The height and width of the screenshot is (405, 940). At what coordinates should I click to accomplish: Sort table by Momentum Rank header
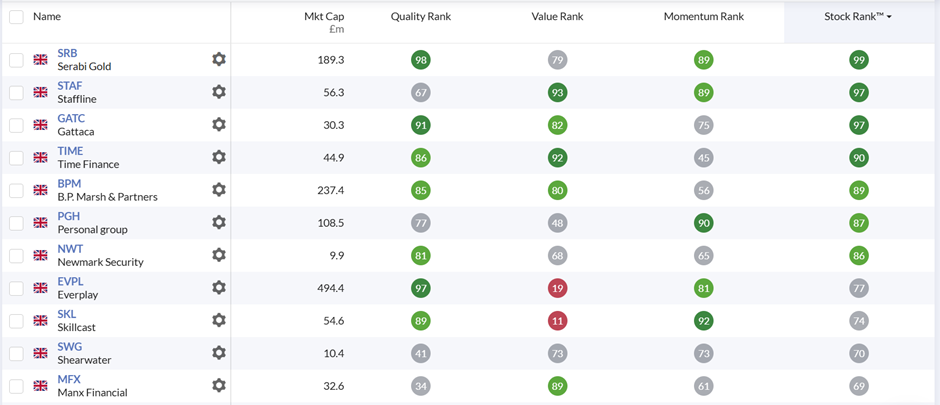pyautogui.click(x=704, y=17)
